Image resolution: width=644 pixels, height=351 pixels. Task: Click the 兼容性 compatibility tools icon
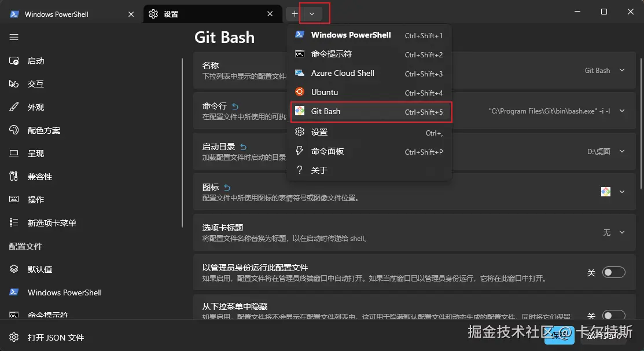[14, 176]
